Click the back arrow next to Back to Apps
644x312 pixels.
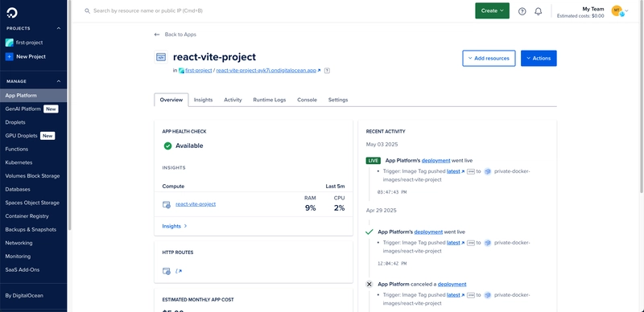(156, 35)
